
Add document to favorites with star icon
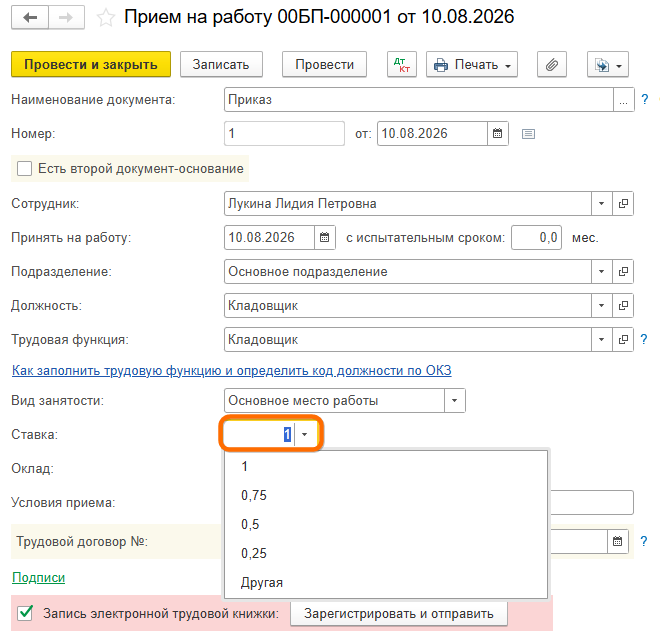106,18
